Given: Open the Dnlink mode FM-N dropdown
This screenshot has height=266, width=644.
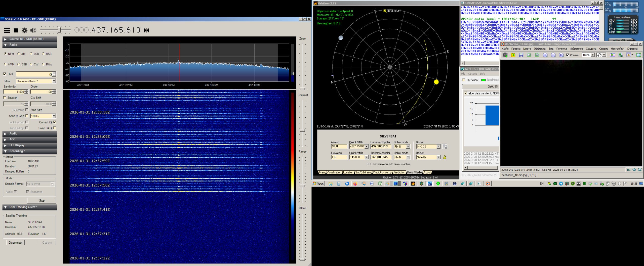Looking at the screenshot, I should (x=408, y=147).
